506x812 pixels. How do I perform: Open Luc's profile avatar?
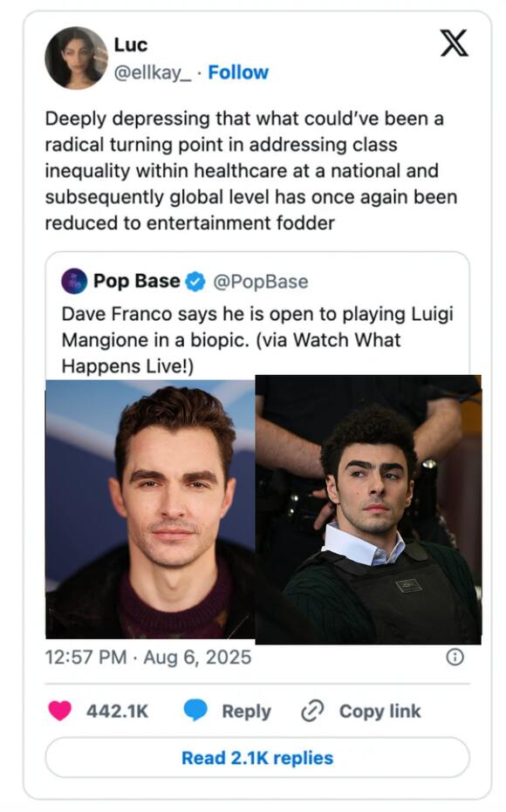coord(78,58)
